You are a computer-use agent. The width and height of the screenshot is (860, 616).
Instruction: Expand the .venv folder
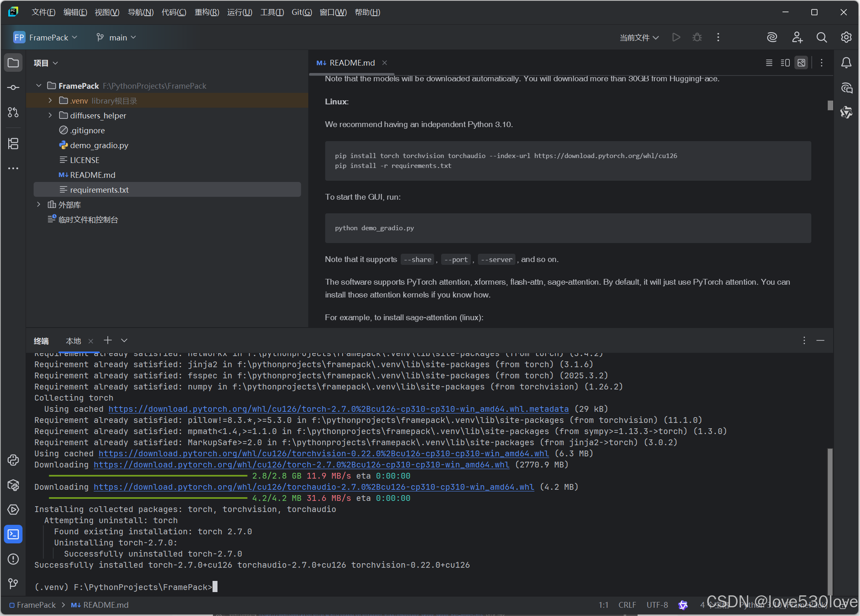coord(50,101)
